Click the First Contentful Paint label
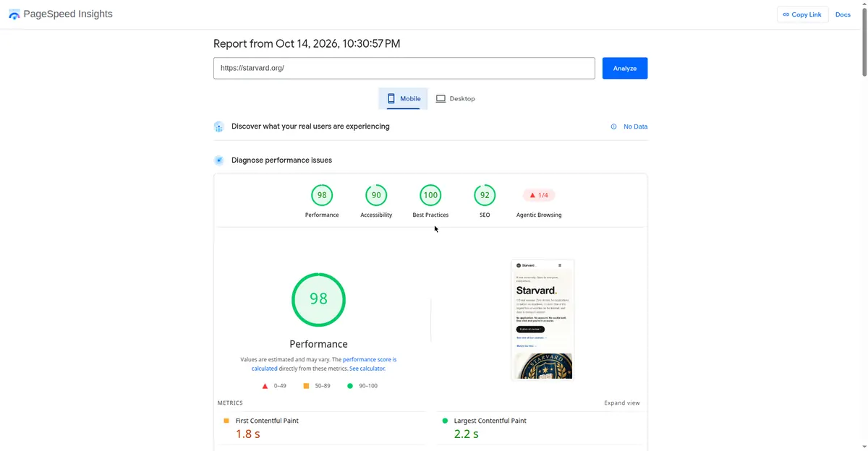 click(x=267, y=421)
